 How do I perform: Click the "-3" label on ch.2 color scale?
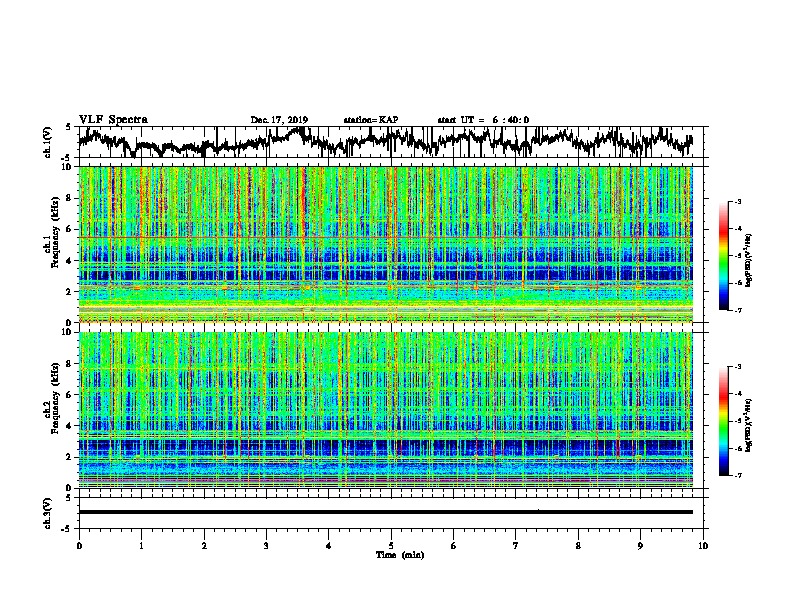pyautogui.click(x=737, y=367)
